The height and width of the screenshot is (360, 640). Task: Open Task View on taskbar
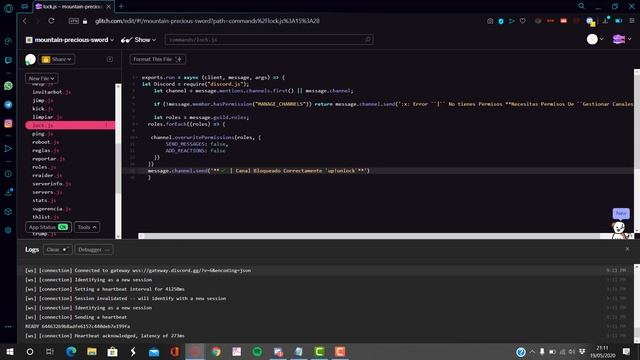(50, 351)
